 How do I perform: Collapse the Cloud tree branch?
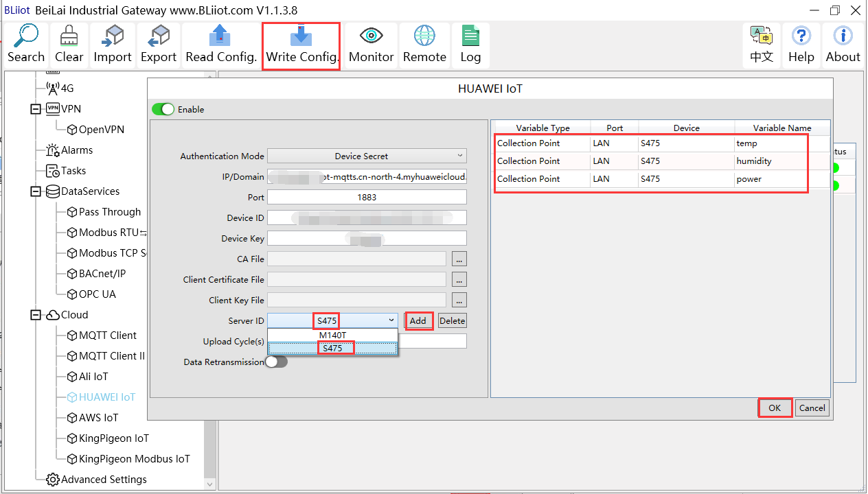(36, 315)
